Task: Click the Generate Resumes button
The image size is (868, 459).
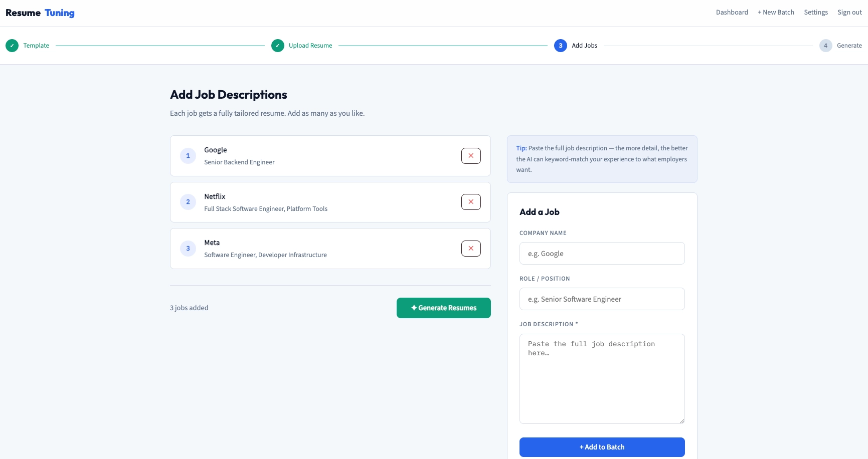Action: 443,308
